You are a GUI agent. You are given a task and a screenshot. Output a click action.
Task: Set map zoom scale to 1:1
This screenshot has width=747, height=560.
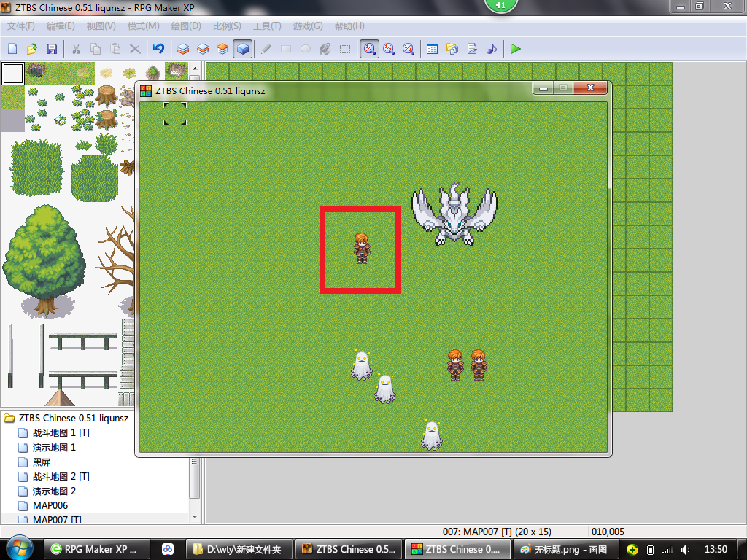click(x=369, y=49)
